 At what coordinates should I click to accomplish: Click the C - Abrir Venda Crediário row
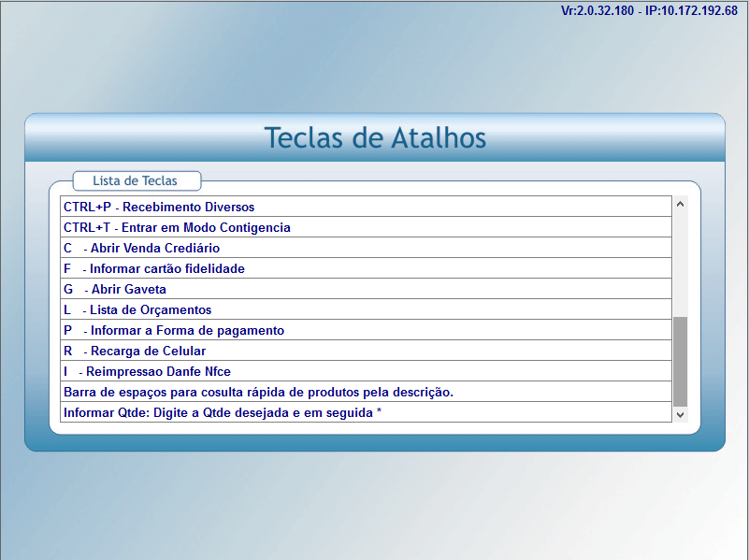coord(366,248)
